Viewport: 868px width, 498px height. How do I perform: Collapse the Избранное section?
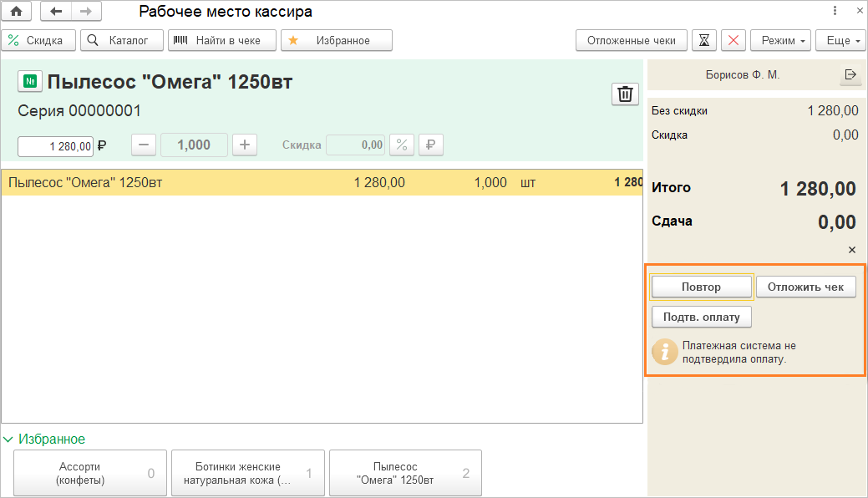[x=8, y=438]
